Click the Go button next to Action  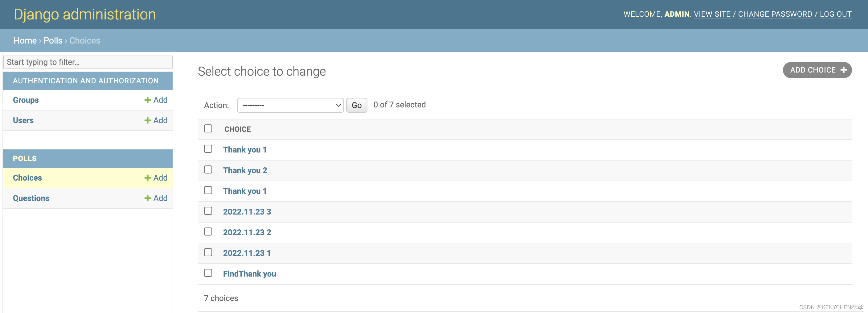[356, 105]
